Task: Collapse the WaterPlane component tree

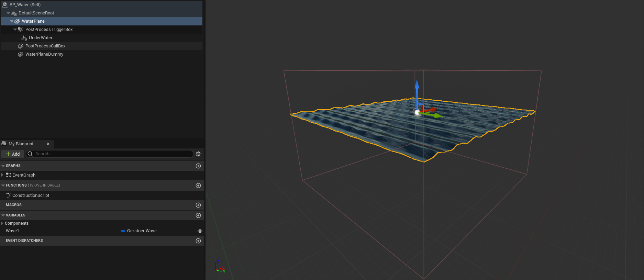Action: click(12, 21)
